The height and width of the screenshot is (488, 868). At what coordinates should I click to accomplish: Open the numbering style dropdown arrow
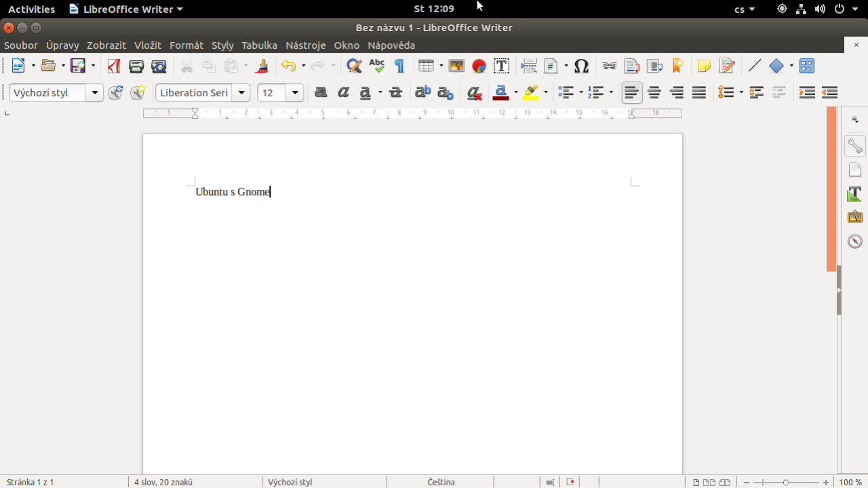point(611,93)
